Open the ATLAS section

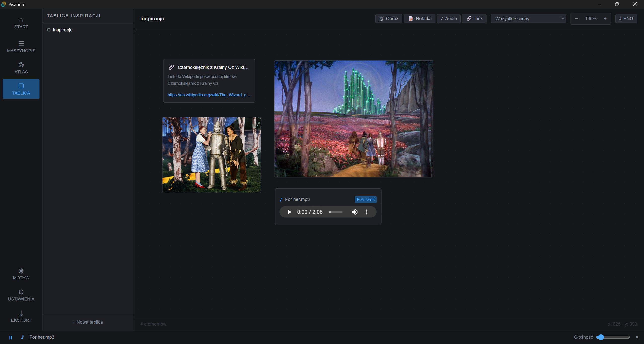coord(21,68)
